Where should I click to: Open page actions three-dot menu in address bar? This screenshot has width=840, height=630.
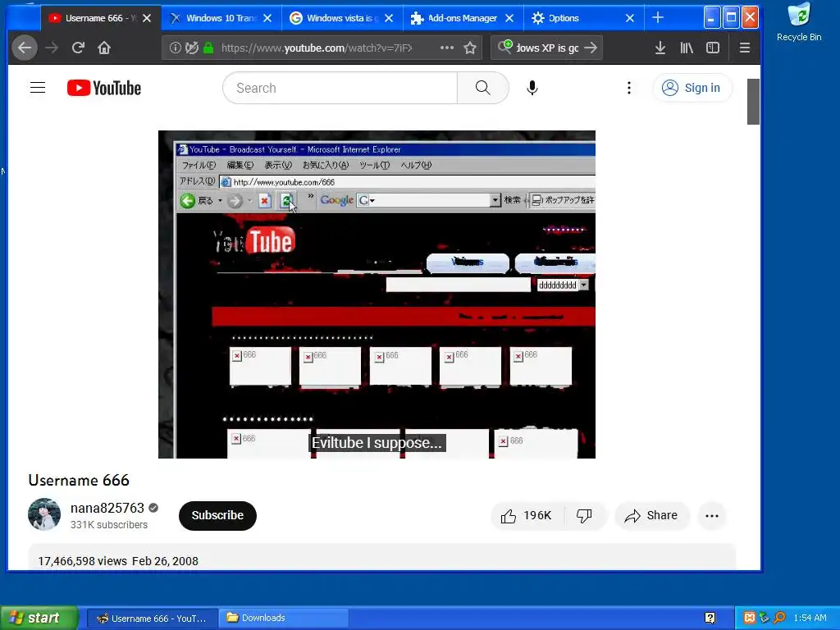point(447,48)
